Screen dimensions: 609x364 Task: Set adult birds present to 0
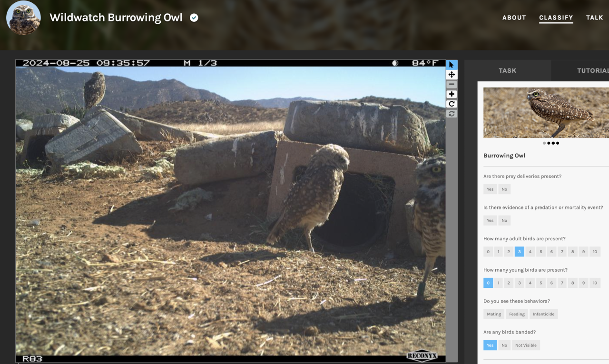pos(488,252)
